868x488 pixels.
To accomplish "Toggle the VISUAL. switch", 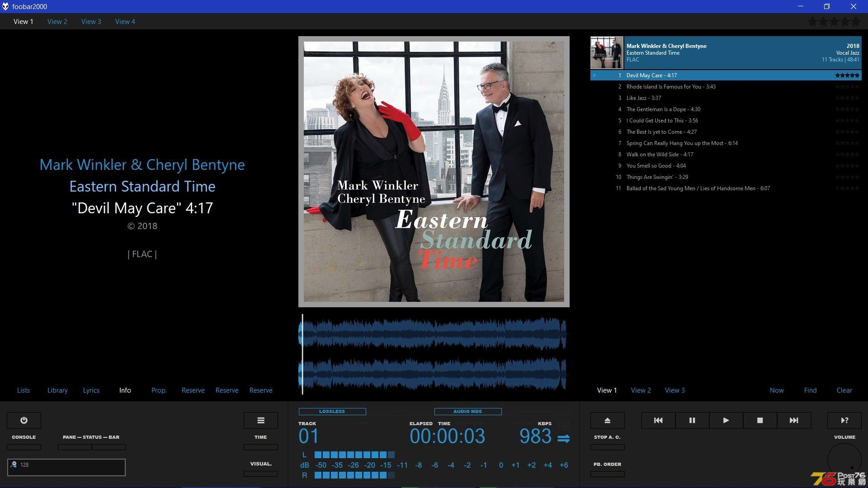I will (261, 474).
